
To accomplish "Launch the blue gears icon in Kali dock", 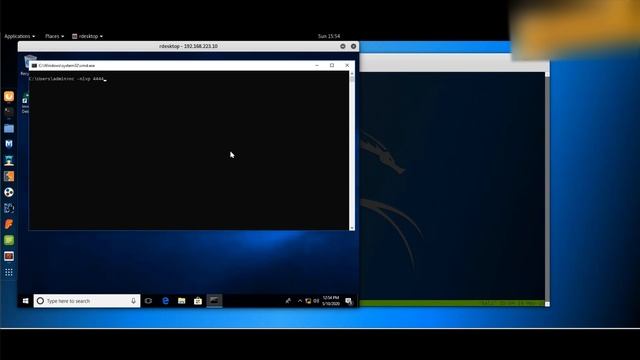I will point(9,208).
